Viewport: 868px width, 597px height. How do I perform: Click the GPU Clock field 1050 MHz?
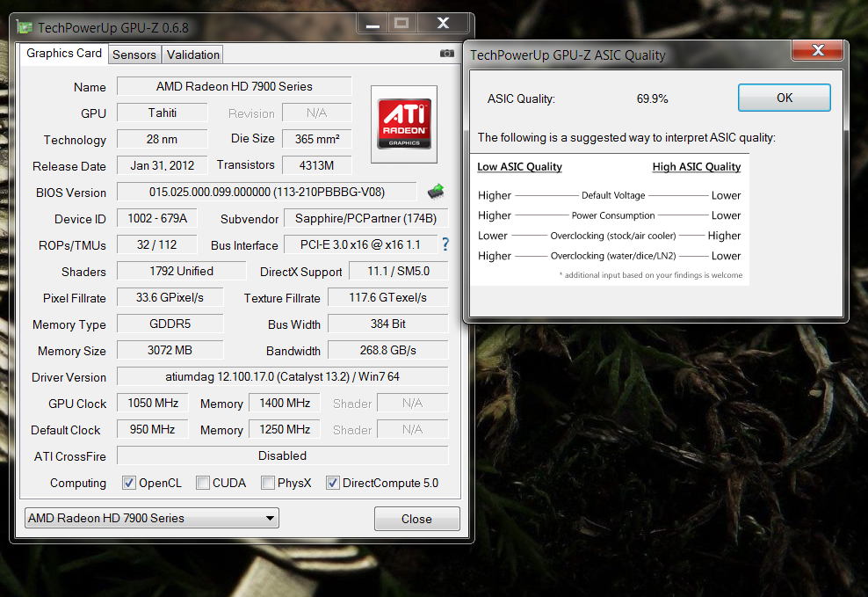tap(153, 404)
